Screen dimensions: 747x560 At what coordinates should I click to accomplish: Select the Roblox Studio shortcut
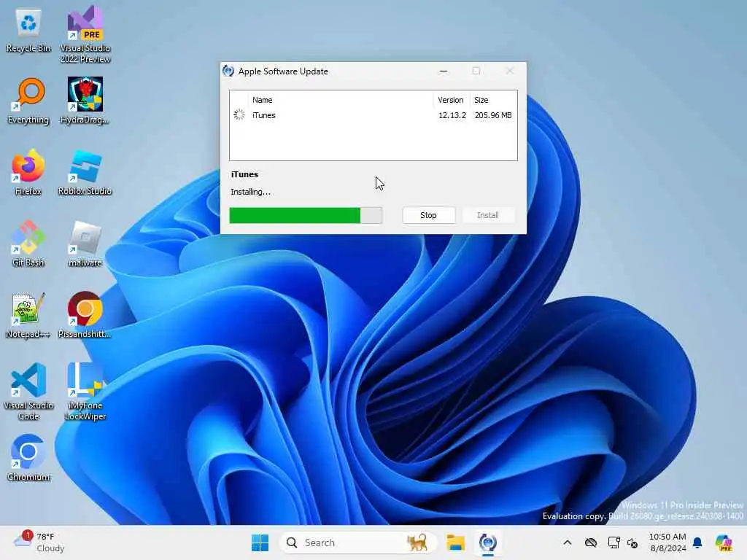pyautogui.click(x=85, y=172)
